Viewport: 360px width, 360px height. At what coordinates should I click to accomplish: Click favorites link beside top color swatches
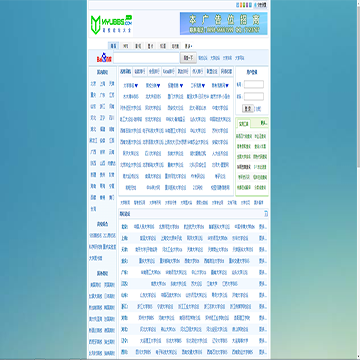262,5
